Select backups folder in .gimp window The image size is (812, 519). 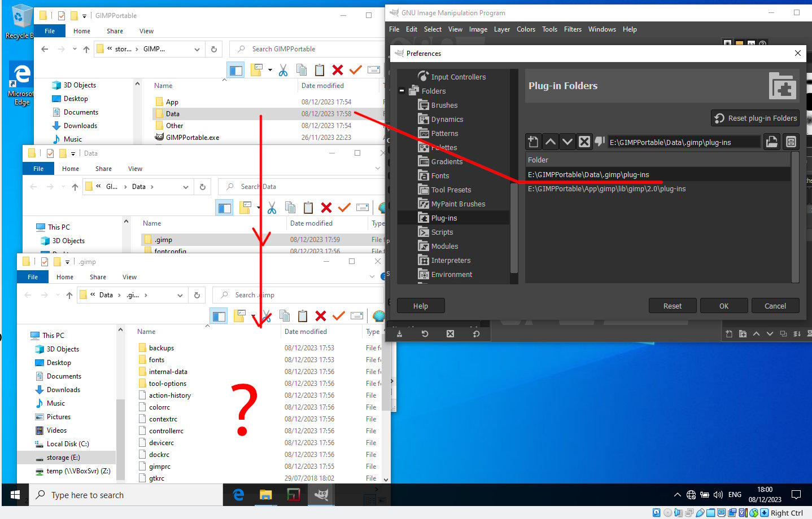coord(161,348)
